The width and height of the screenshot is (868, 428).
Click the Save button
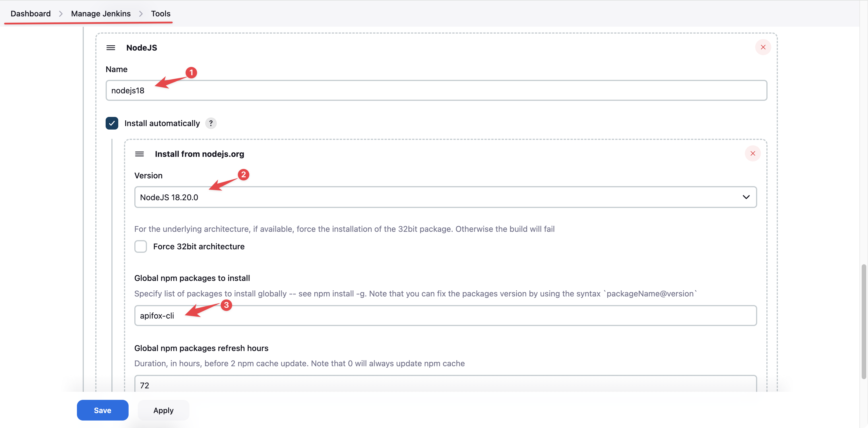point(102,410)
